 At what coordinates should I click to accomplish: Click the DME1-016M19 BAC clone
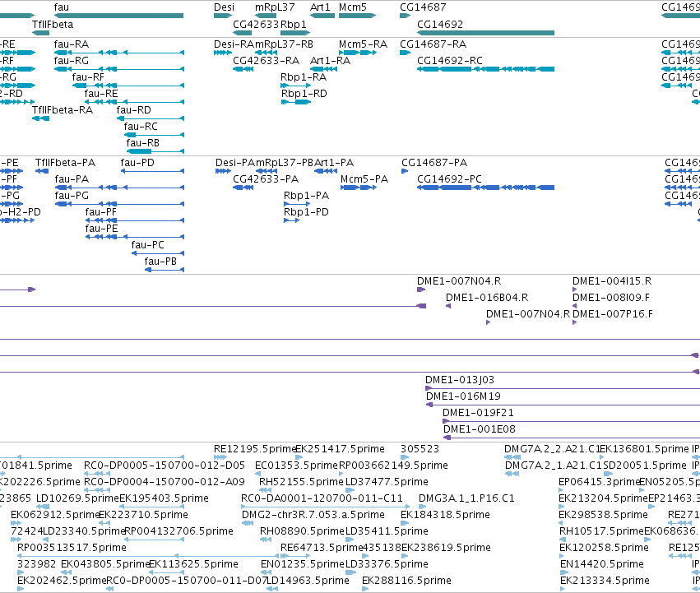point(563,405)
